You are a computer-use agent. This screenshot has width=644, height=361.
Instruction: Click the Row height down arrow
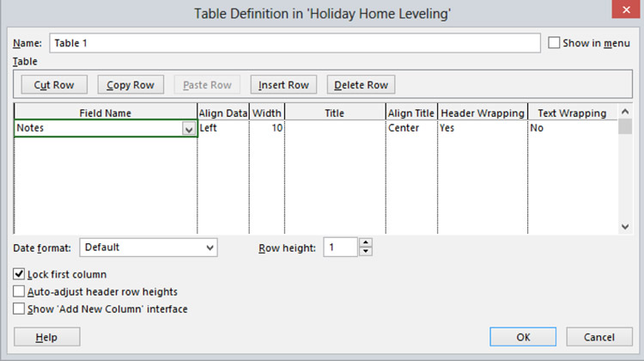tap(366, 251)
